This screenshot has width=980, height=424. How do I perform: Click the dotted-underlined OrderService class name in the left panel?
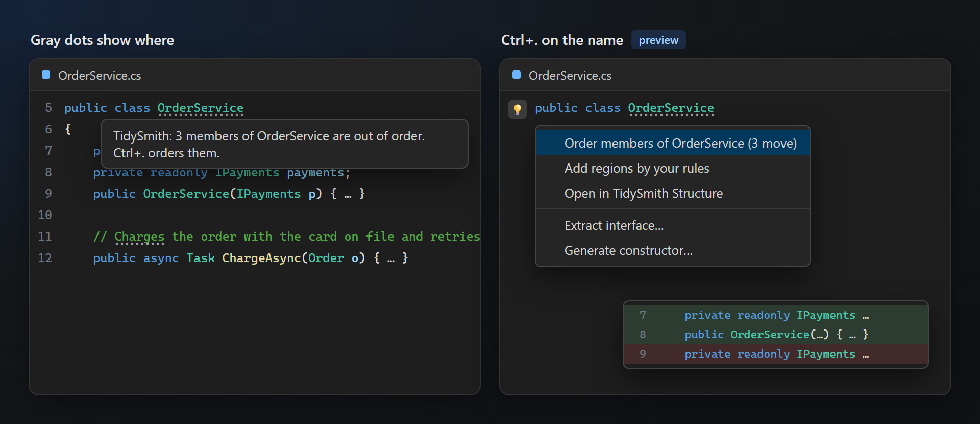(x=200, y=108)
